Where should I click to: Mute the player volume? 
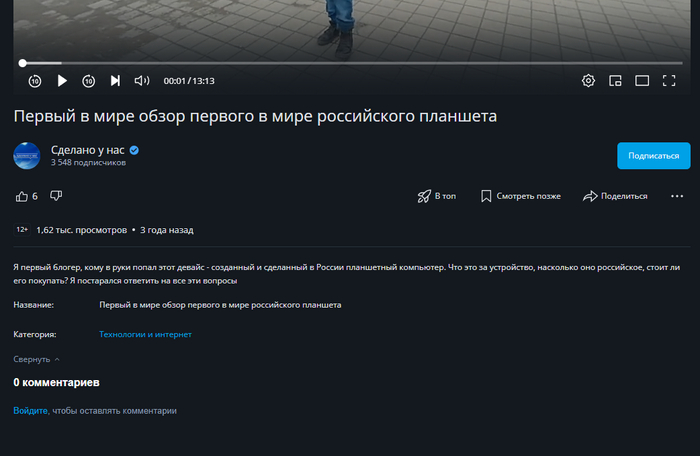[142, 80]
